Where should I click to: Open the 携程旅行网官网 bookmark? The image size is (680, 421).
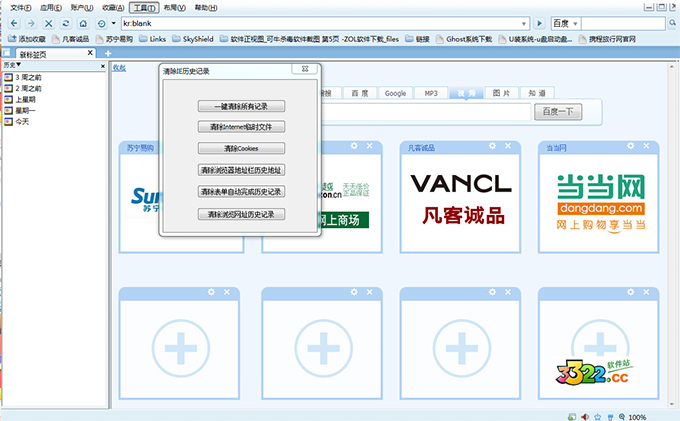(607, 39)
